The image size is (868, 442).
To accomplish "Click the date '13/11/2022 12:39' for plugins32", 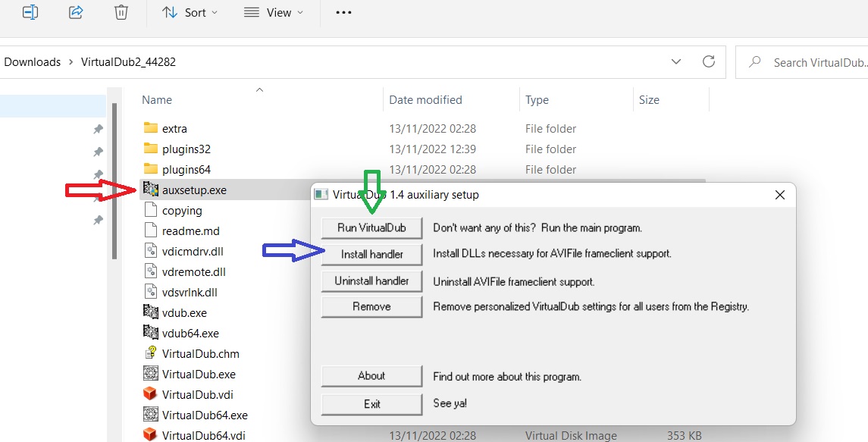I will (432, 149).
